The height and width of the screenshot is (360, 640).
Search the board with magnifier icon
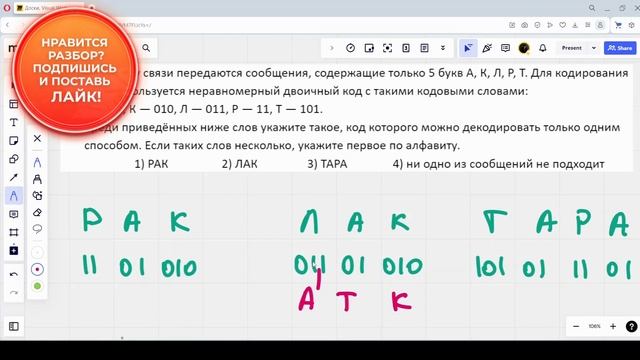146,48
